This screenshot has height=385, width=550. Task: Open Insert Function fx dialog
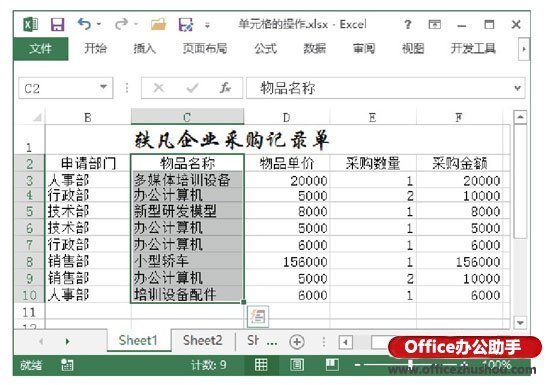(225, 88)
